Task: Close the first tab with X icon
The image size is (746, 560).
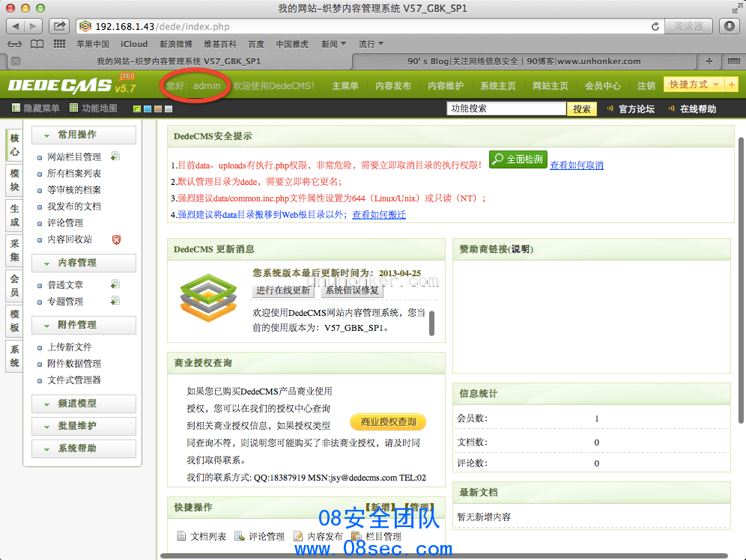Action: point(16,61)
